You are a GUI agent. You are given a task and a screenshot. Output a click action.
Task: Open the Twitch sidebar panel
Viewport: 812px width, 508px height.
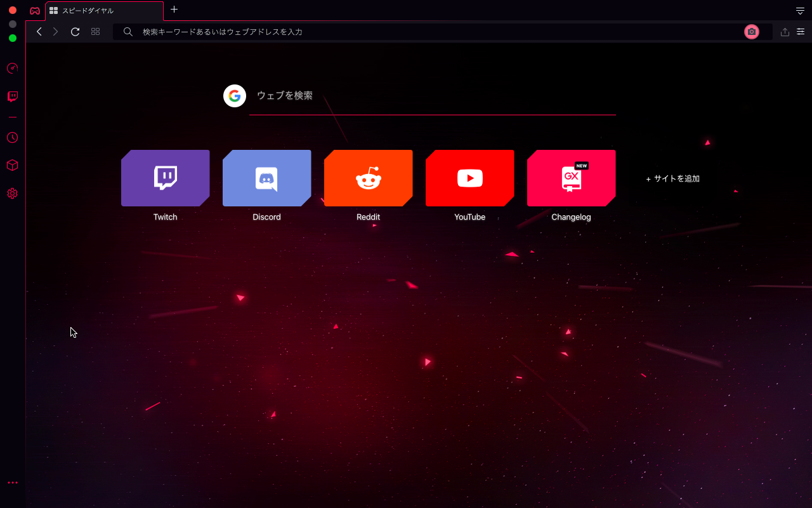pos(12,97)
